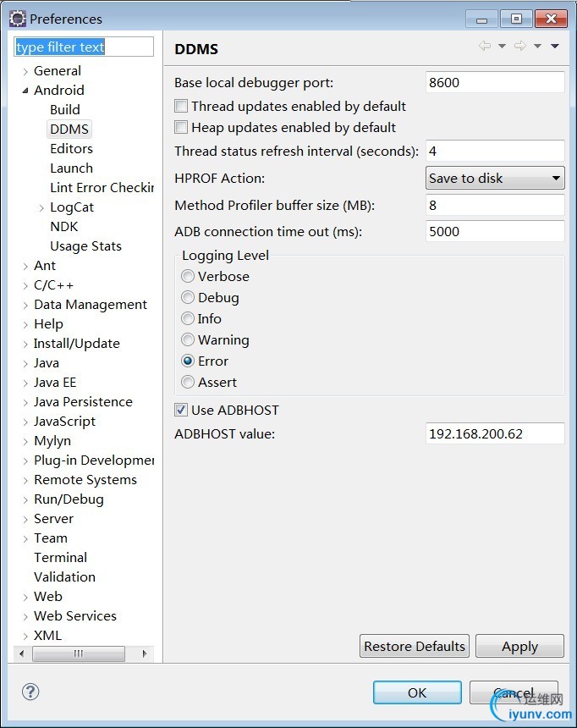577x728 pixels.
Task: Click the type filter text box
Action: pos(84,47)
